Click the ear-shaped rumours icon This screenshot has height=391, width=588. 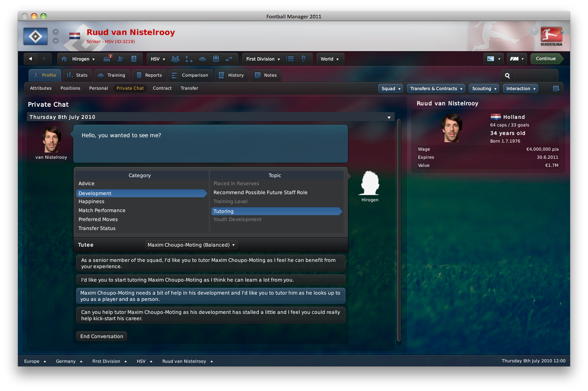[x=304, y=59]
